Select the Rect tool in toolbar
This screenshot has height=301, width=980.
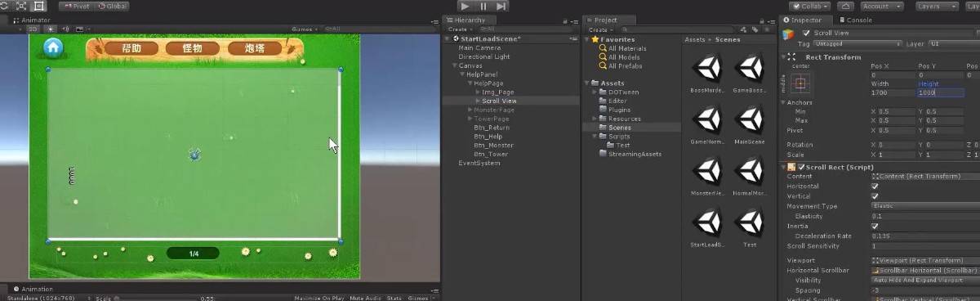(39, 6)
